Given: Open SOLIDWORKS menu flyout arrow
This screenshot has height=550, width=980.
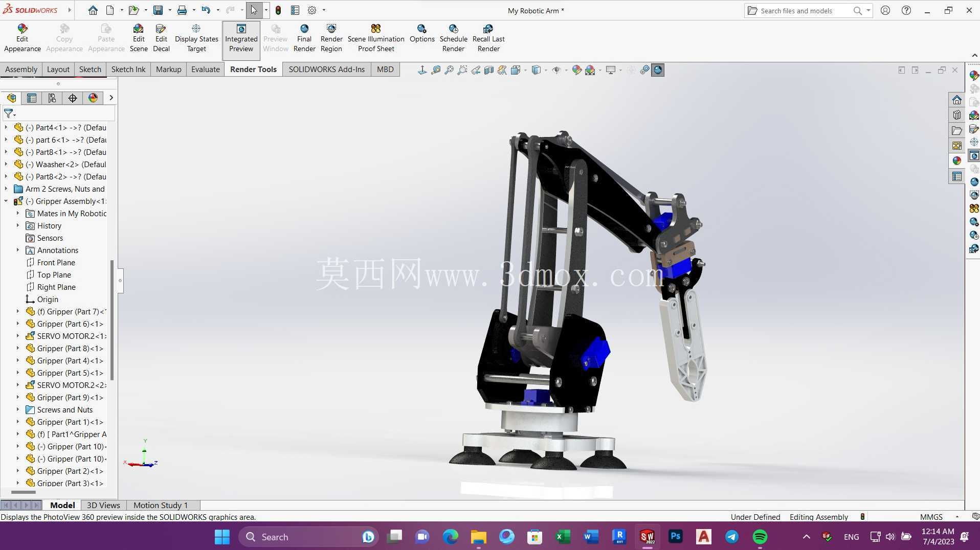Looking at the screenshot, I should click(x=69, y=10).
